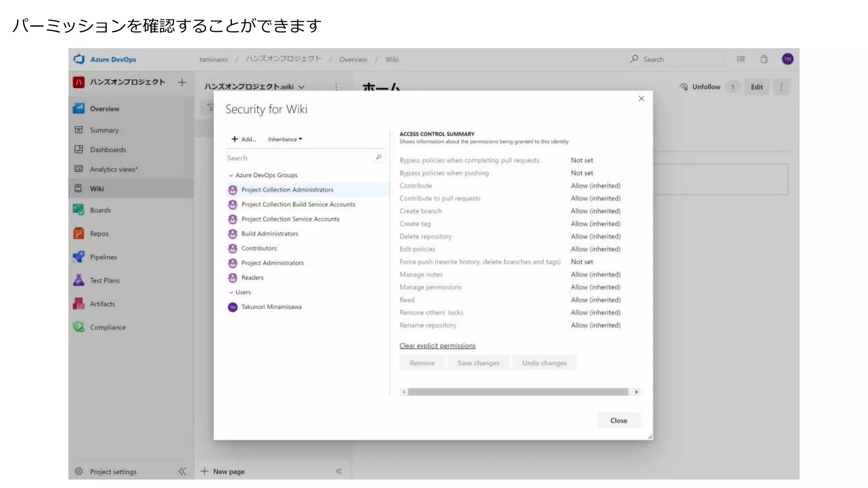This screenshot has width=868, height=488.
Task: Collapse the Users group tree
Action: (231, 292)
